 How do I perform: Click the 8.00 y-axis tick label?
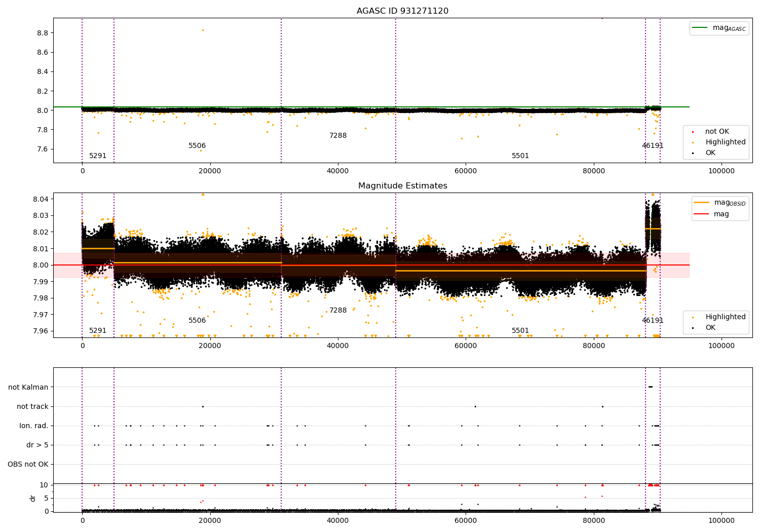pyautogui.click(x=41, y=265)
